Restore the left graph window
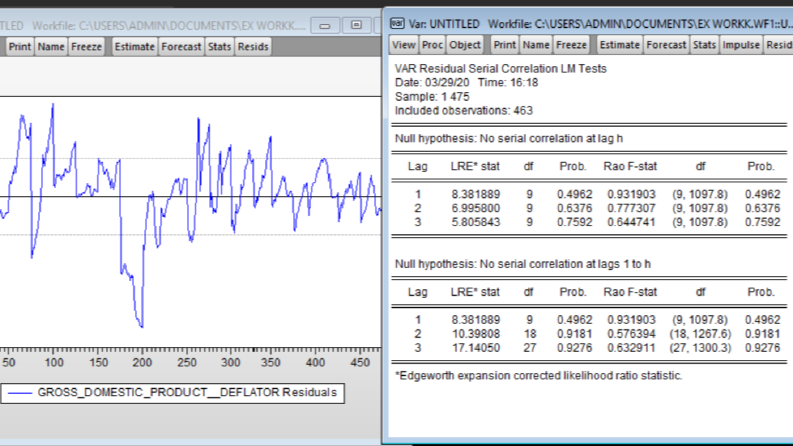 [356, 25]
